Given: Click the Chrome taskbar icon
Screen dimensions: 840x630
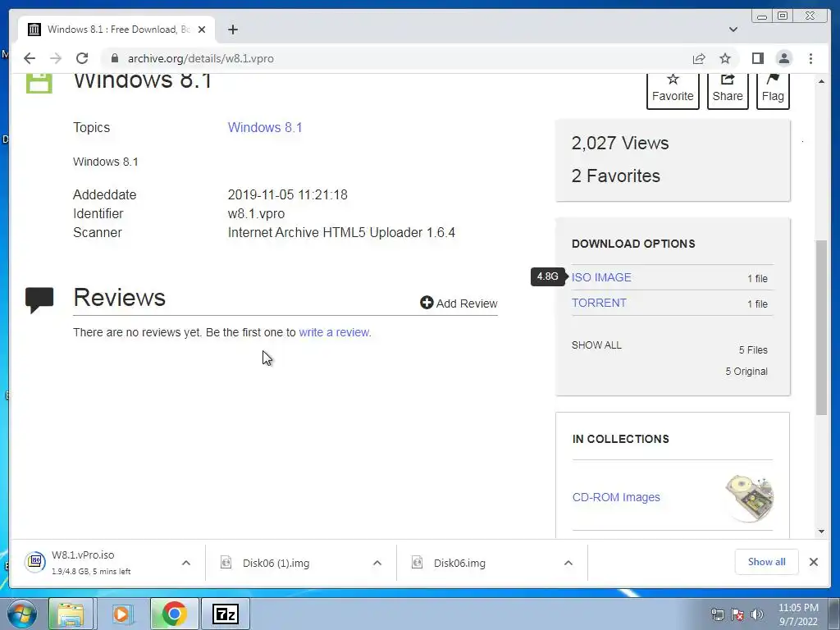Looking at the screenshot, I should 174,614.
